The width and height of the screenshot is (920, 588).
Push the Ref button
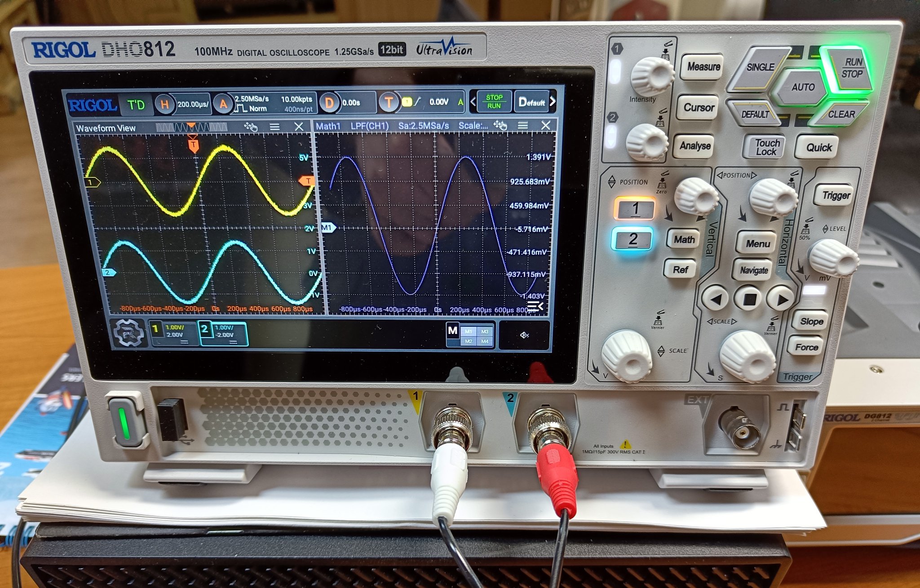point(680,269)
